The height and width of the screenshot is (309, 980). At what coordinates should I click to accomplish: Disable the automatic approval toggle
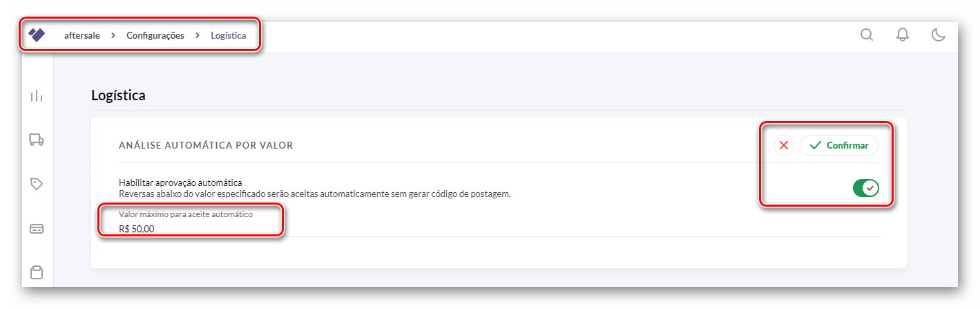pyautogui.click(x=865, y=188)
